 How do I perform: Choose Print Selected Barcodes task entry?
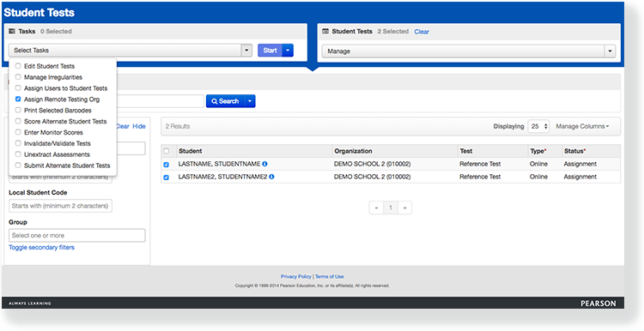tap(58, 111)
